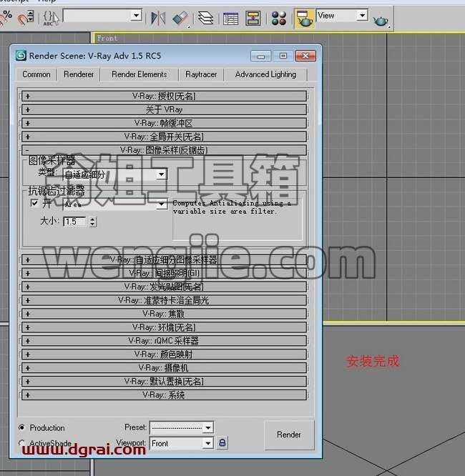
Task: Expand the V-Ray 准蒙特卡洛全局光 rollout
Action: pos(164,300)
